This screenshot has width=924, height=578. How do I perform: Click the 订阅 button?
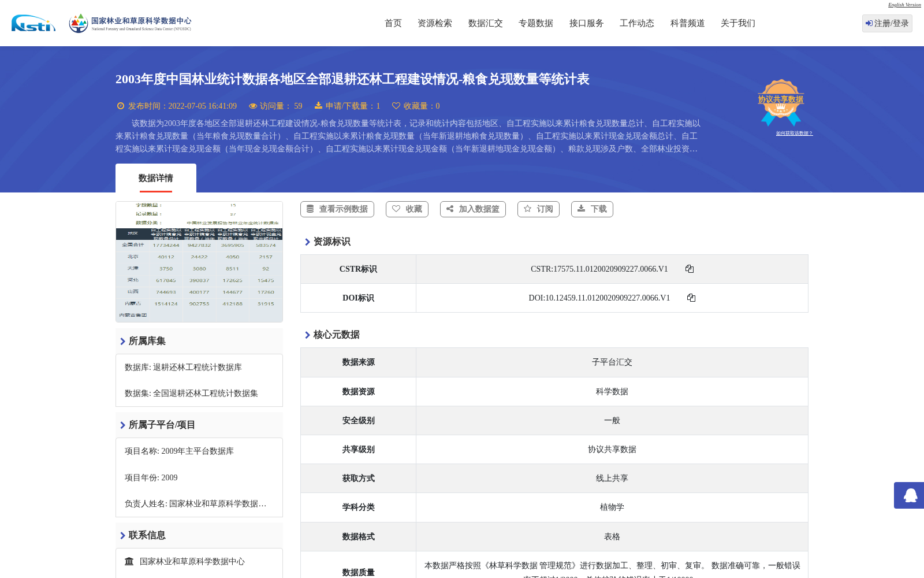tap(538, 209)
